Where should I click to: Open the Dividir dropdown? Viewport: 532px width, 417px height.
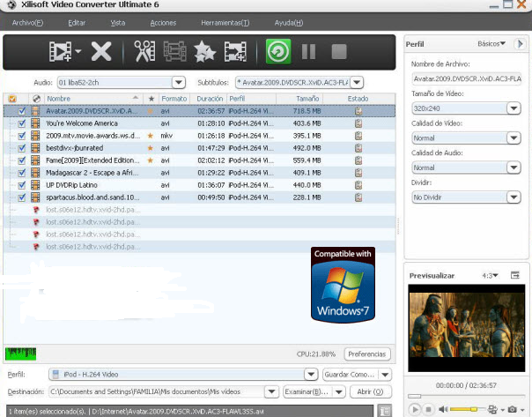514,197
